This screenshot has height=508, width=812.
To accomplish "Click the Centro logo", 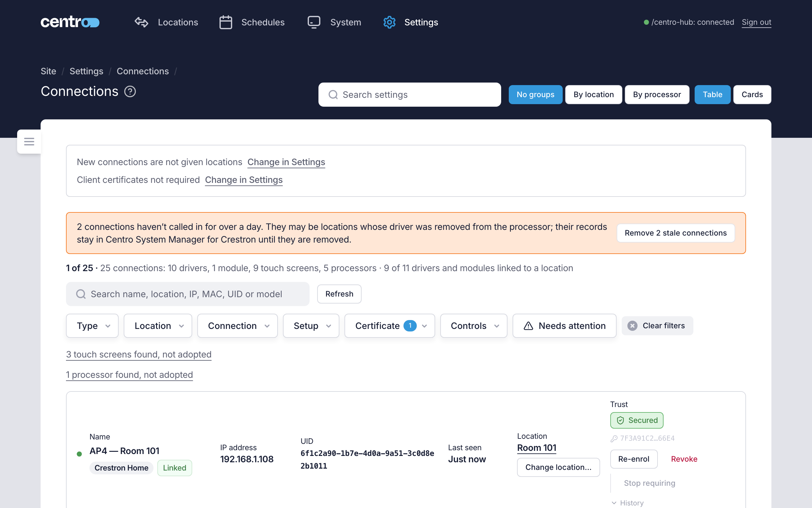I will tap(70, 22).
